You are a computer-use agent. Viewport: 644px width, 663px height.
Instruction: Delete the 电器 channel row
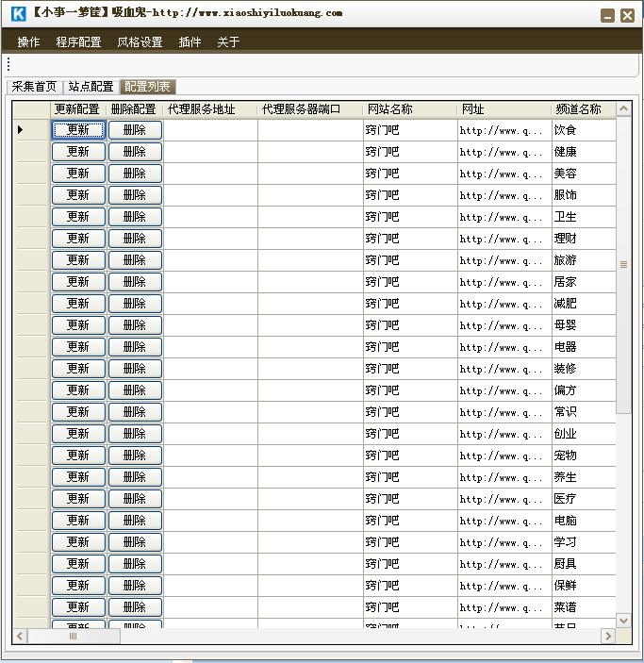tap(135, 347)
